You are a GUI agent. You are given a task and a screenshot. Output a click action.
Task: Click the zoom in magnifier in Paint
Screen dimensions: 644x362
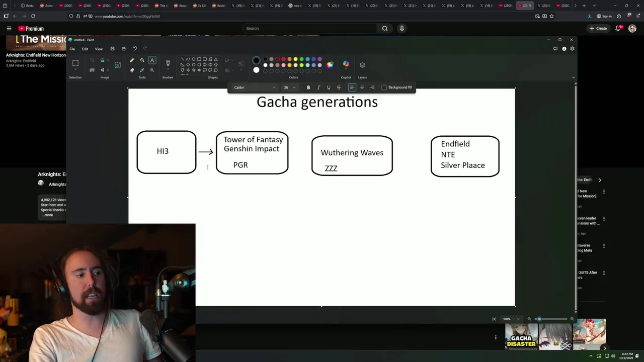[x=572, y=319]
